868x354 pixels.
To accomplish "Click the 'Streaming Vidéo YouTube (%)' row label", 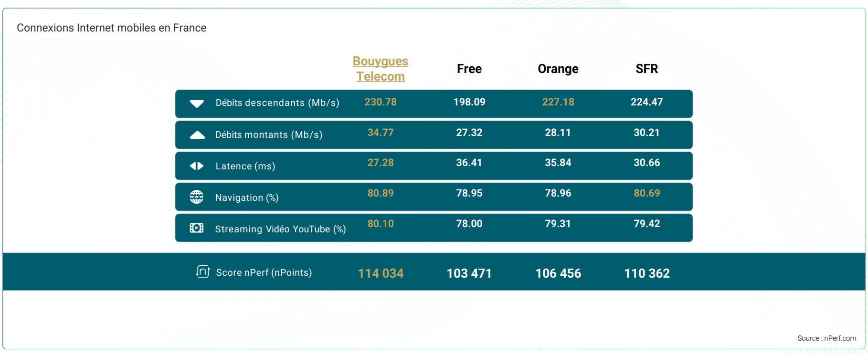I will [281, 229].
